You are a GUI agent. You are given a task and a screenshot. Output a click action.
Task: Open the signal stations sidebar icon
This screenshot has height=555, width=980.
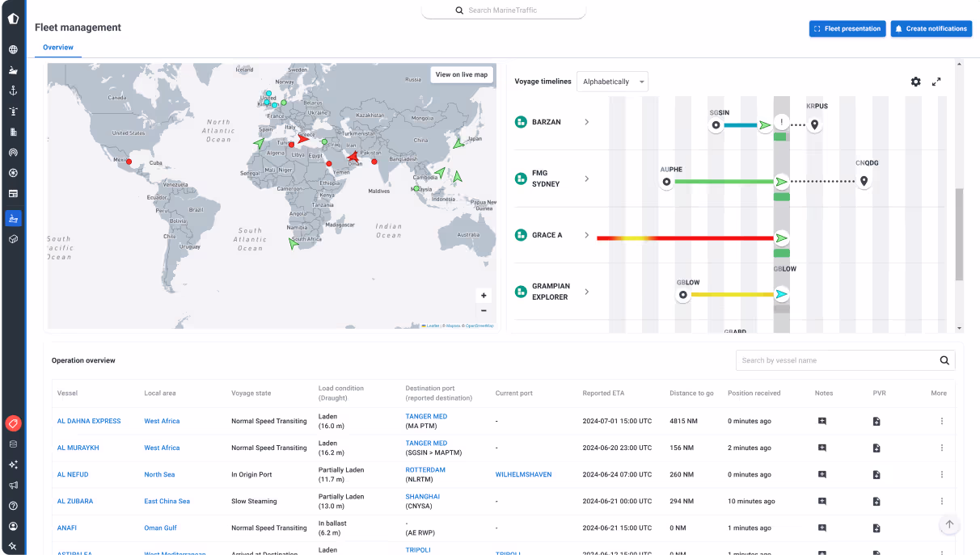pos(13,152)
